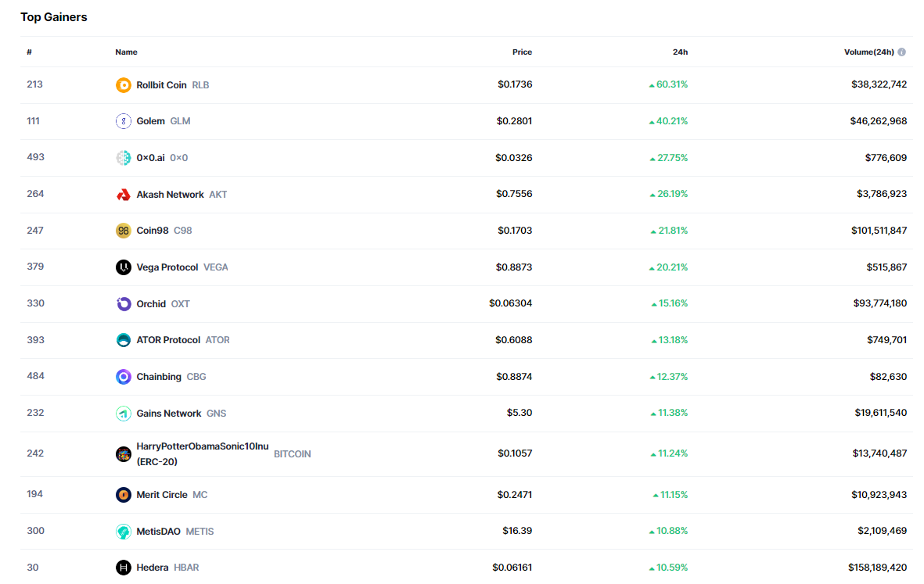Click the Coin98 gold logo icon
Screen dimensions: 924x584
coord(124,231)
